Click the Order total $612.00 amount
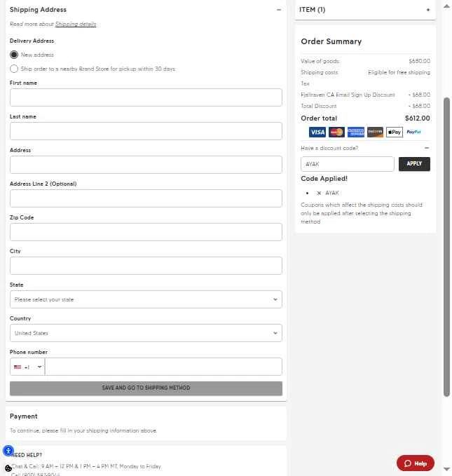 [x=418, y=118]
